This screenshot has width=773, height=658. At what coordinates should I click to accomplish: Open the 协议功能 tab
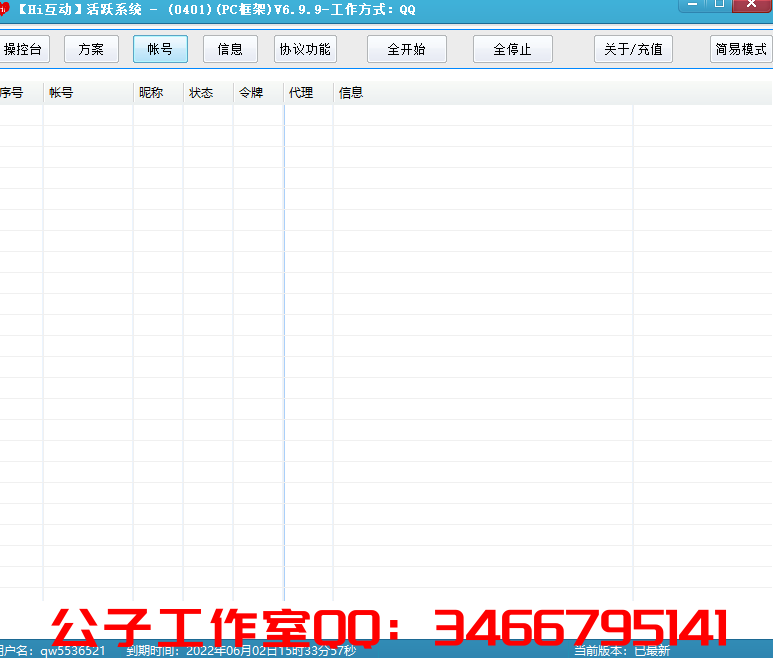305,49
